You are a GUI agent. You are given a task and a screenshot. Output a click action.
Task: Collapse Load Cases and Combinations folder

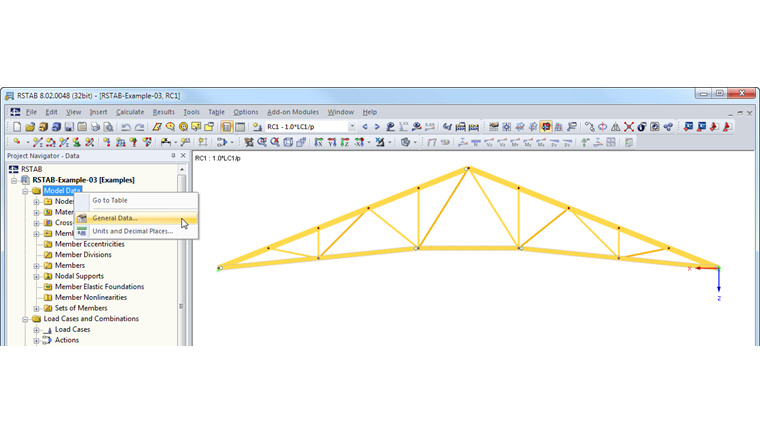(x=25, y=319)
